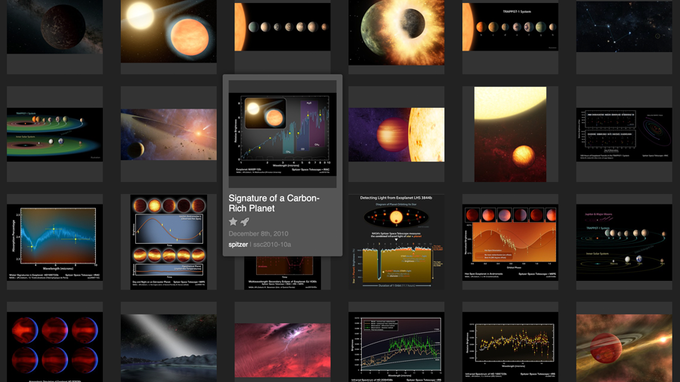Open the banded planet beside yellow star thumbnail
Screen dimensions: 680x382
(396, 134)
